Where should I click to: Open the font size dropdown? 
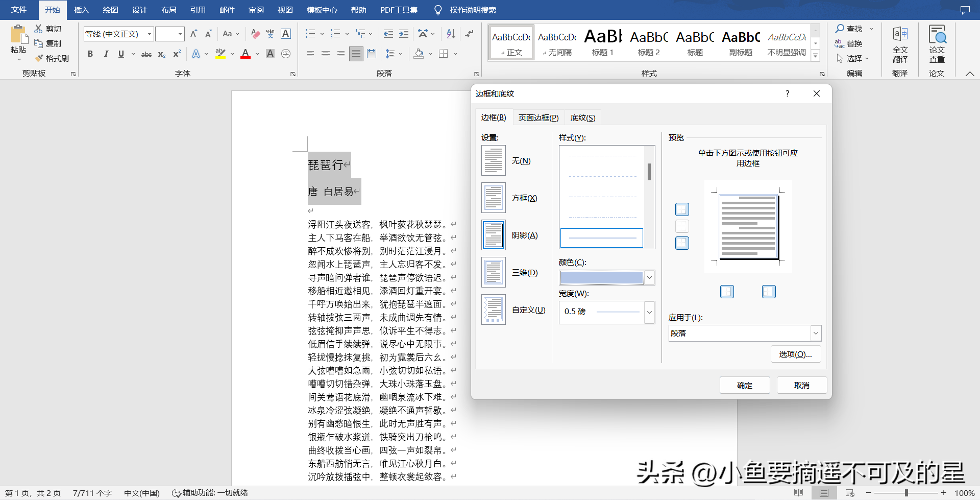pos(180,34)
